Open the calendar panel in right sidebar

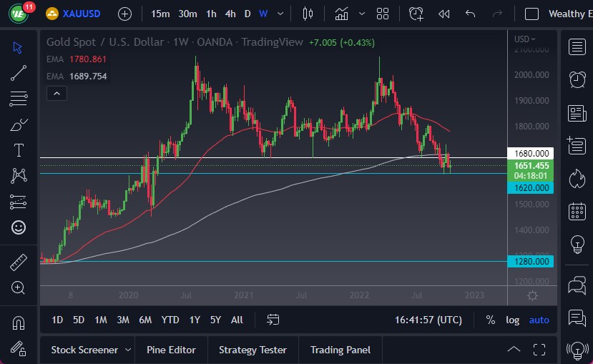click(x=577, y=211)
